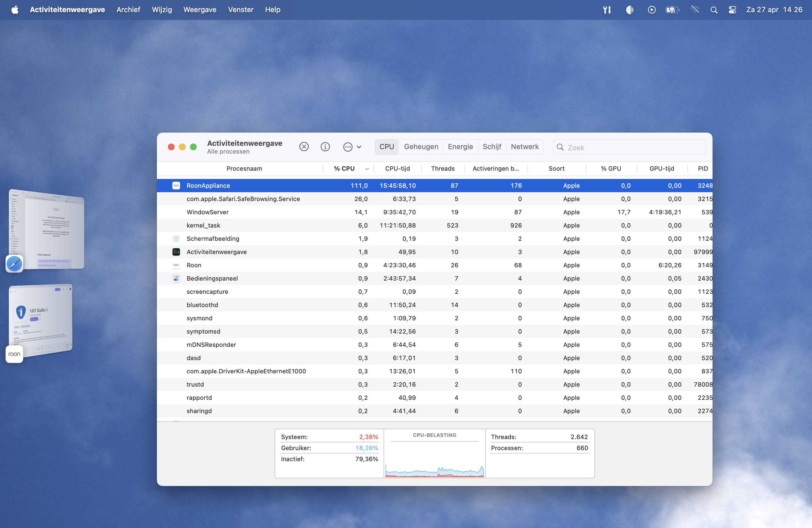Select the rapportd process row
This screenshot has width=812, height=528.
[x=434, y=398]
